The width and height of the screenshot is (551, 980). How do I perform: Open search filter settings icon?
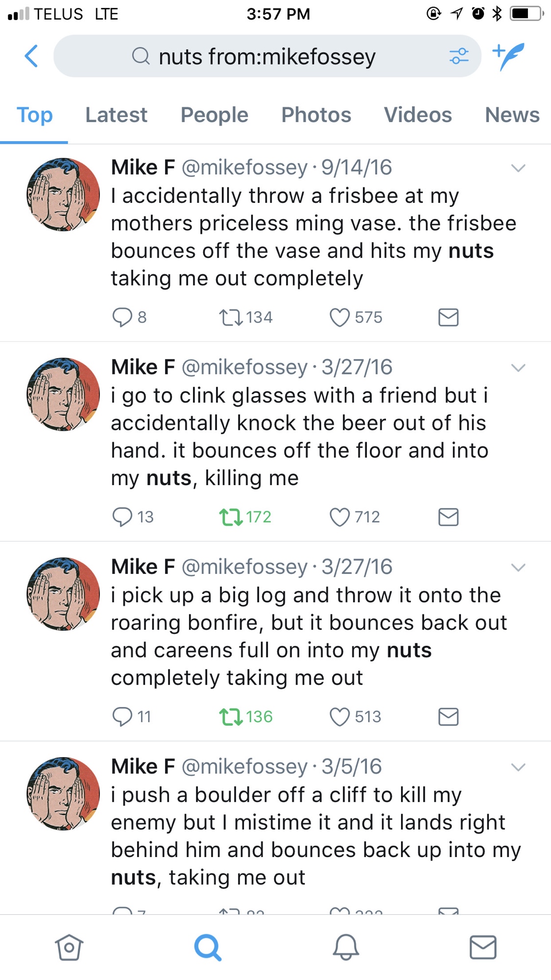click(459, 56)
